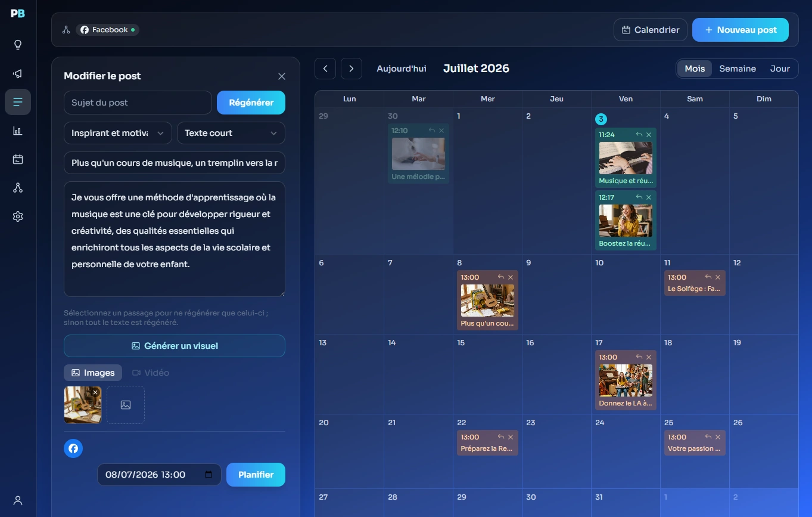
Task: Open the calendar sidebar icon
Action: point(18,159)
